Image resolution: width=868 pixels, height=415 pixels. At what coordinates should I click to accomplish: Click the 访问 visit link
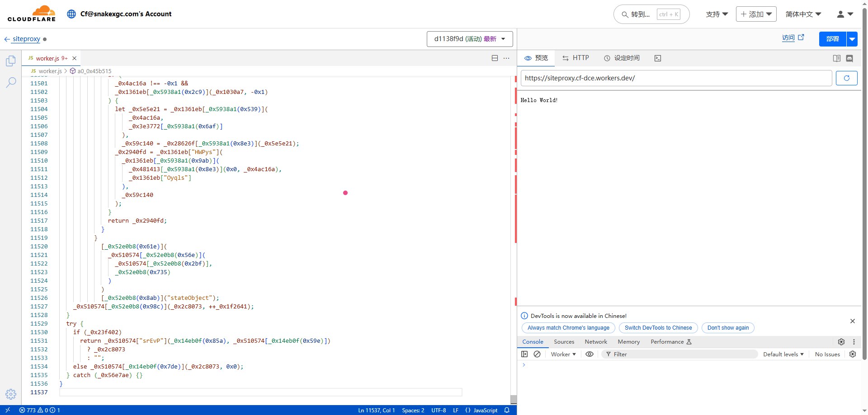(x=793, y=38)
